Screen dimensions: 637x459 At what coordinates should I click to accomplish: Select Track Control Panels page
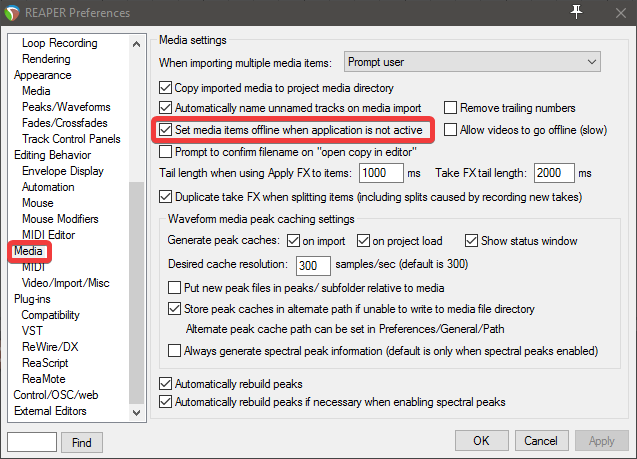[x=71, y=139]
